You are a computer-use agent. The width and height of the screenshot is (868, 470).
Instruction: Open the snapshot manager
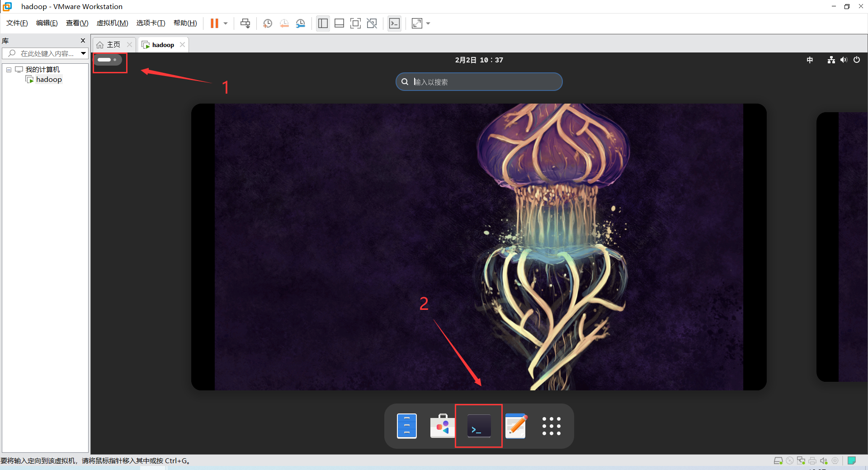click(x=301, y=23)
